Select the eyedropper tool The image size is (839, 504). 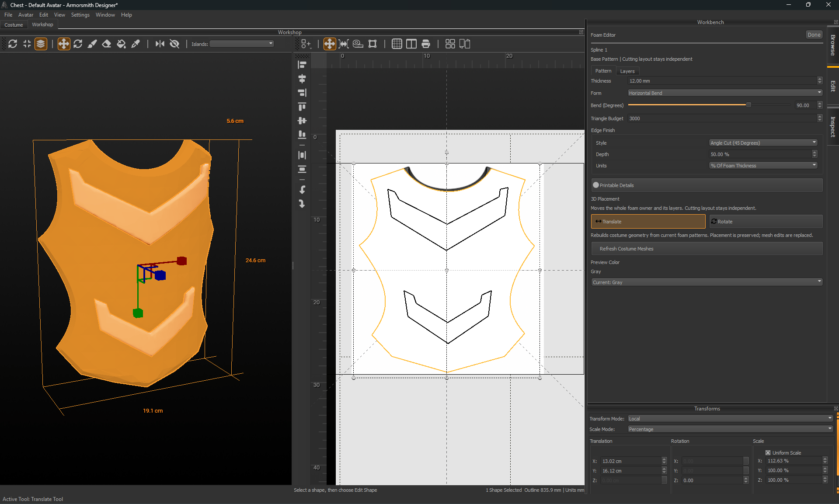click(x=136, y=44)
